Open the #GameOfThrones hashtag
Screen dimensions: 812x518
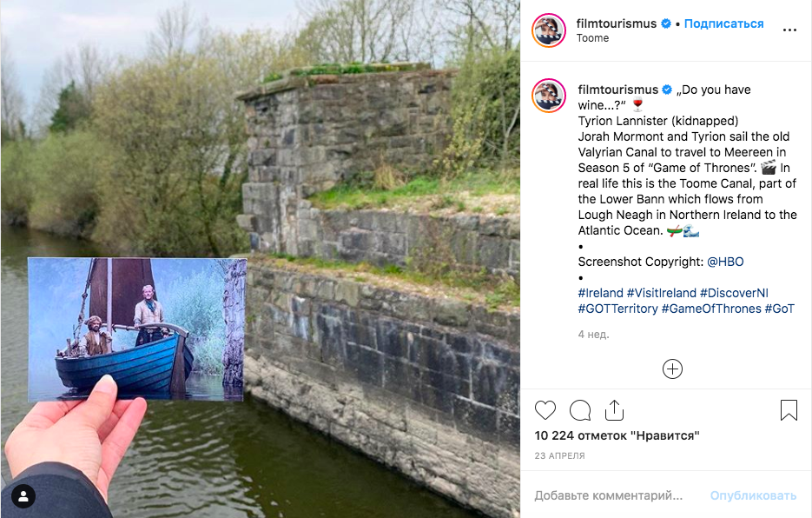point(711,309)
